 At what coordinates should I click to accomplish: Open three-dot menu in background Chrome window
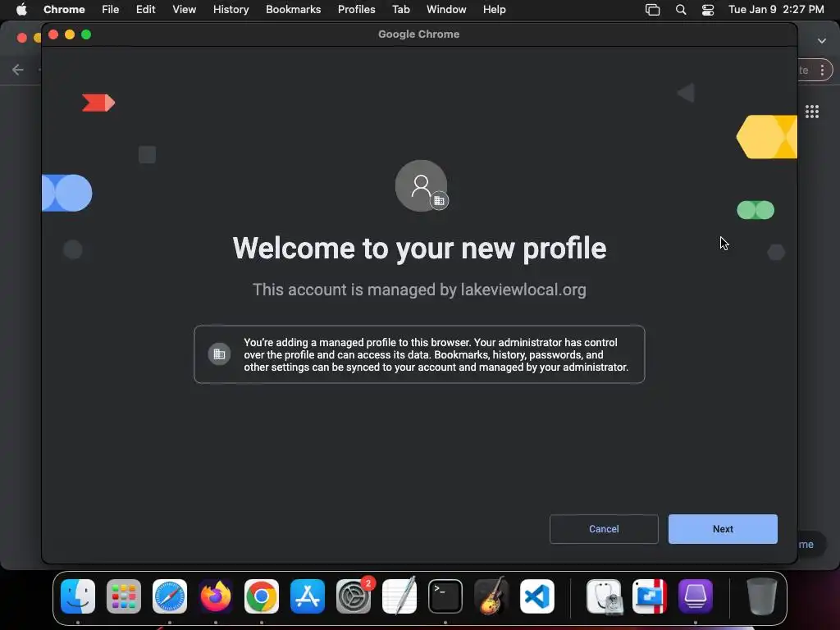822,71
